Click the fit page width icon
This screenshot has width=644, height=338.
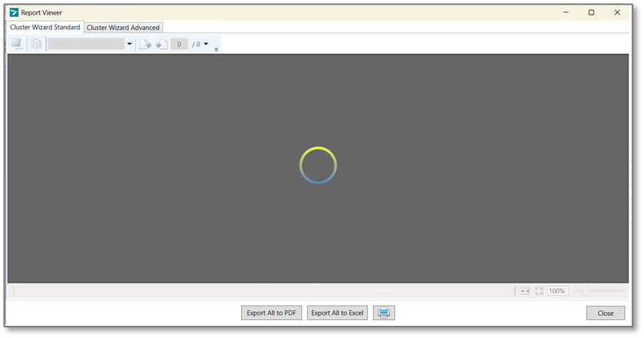point(525,291)
